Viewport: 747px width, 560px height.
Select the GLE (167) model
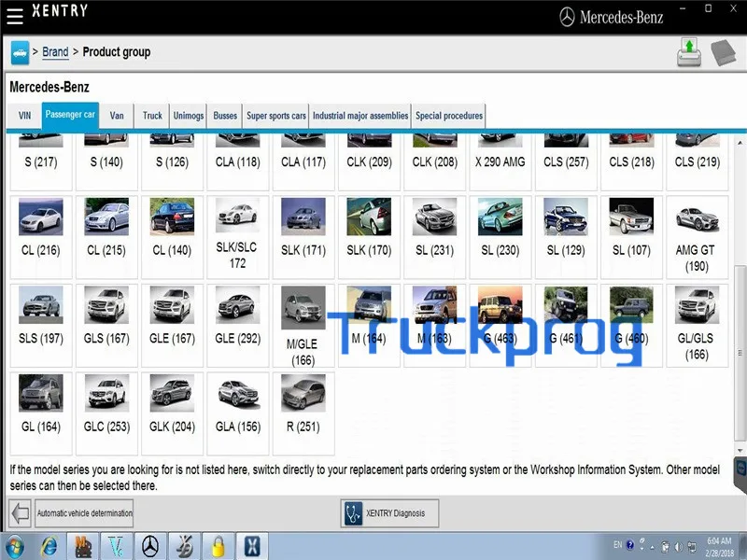(x=172, y=325)
